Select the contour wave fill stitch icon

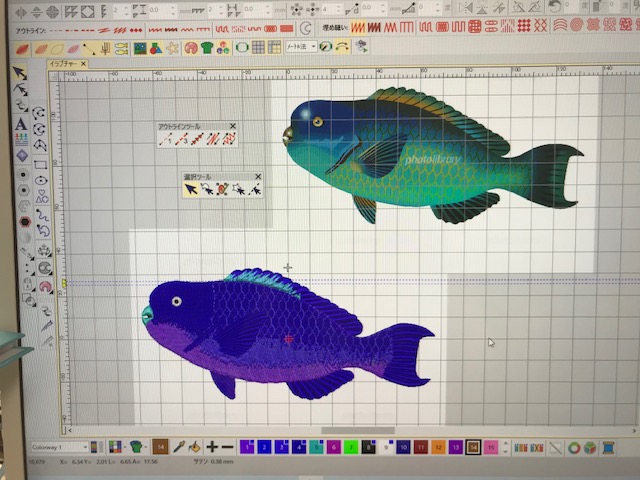point(560,25)
